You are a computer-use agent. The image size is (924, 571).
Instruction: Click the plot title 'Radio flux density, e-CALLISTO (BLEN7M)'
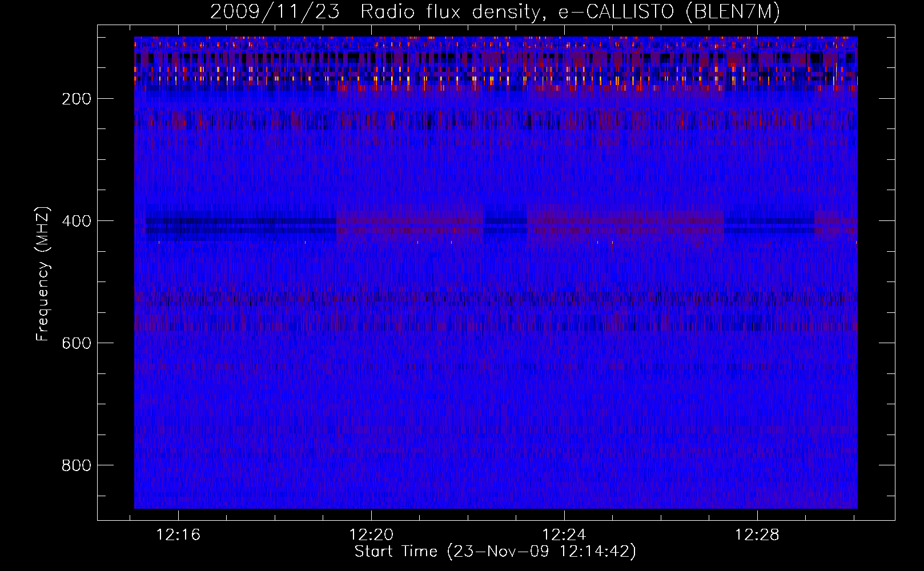[x=570, y=11]
